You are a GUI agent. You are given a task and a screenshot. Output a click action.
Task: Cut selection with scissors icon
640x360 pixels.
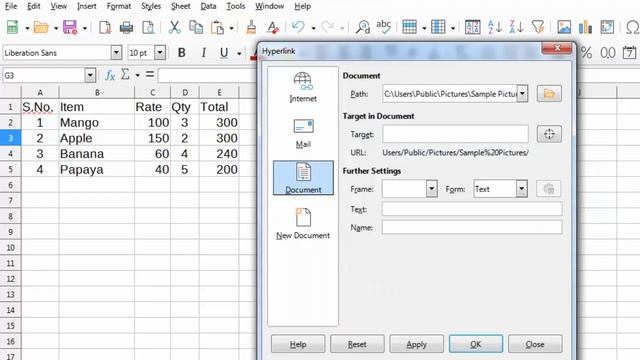[x=174, y=27]
